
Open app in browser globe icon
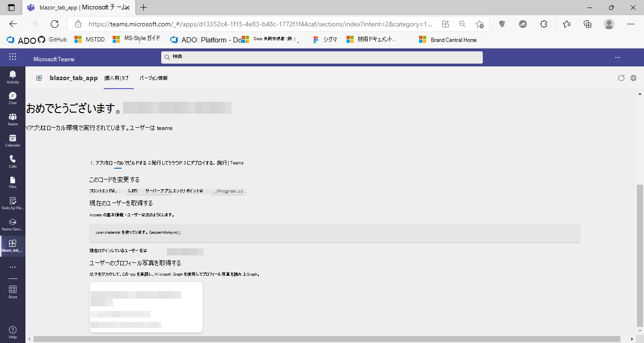pos(633,78)
